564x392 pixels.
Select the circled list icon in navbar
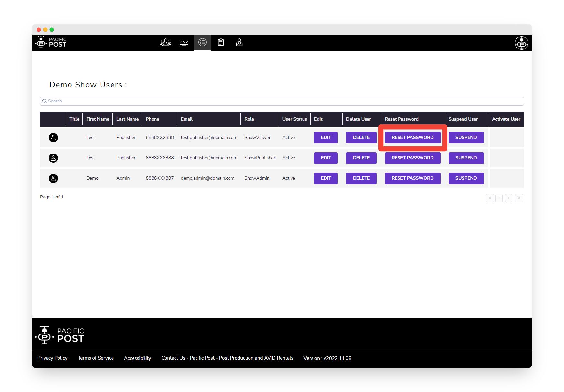202,42
